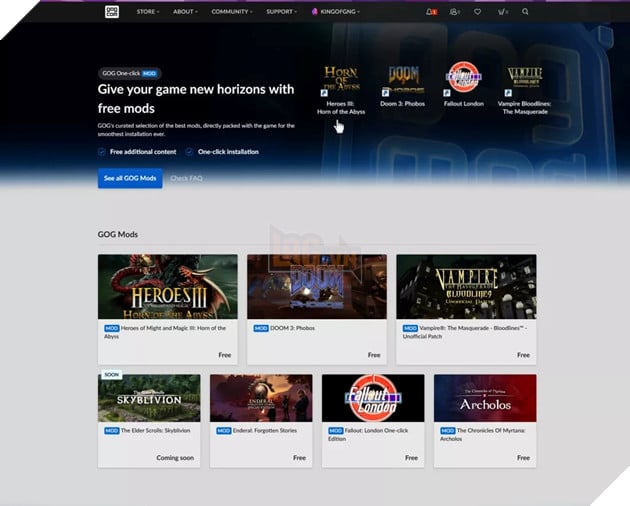This screenshot has width=630, height=506.
Task: Click the Enderal: Forgotten Stories title
Action: [265, 430]
